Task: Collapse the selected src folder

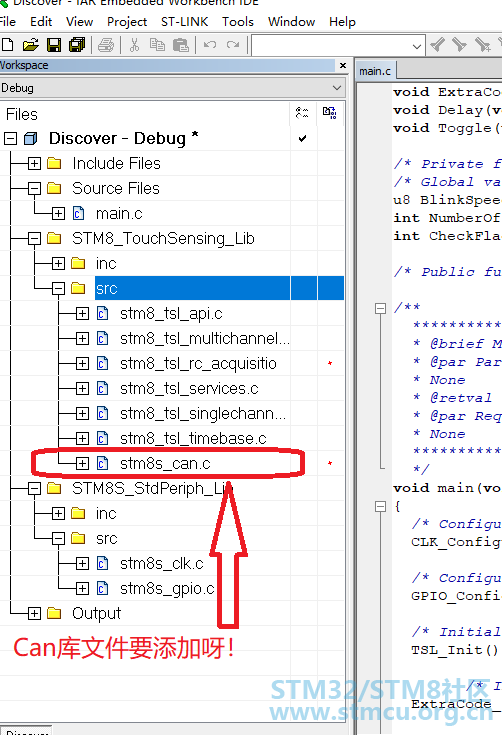Action: tap(58, 288)
